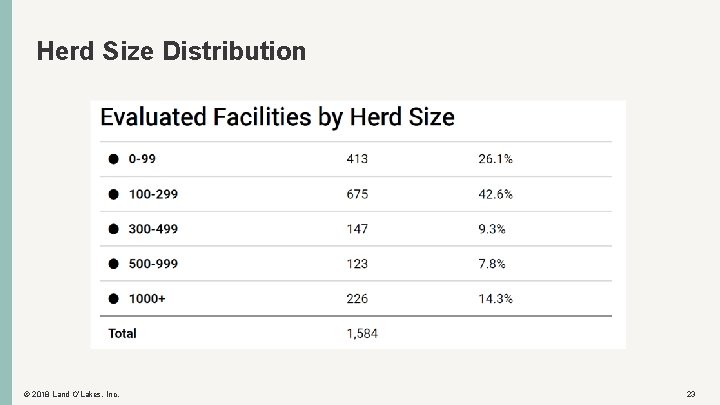Select the bullet dot next to 100-299
720x405 pixels.
click(x=113, y=194)
